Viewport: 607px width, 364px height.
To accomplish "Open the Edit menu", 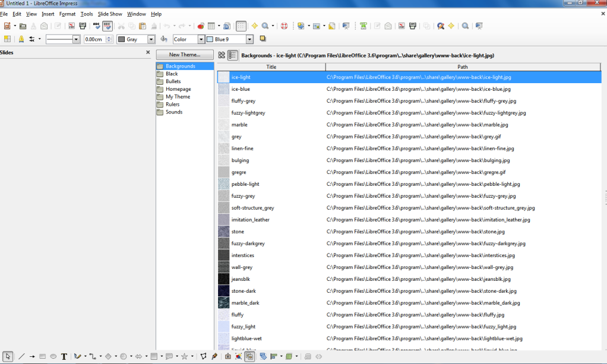I will point(17,14).
